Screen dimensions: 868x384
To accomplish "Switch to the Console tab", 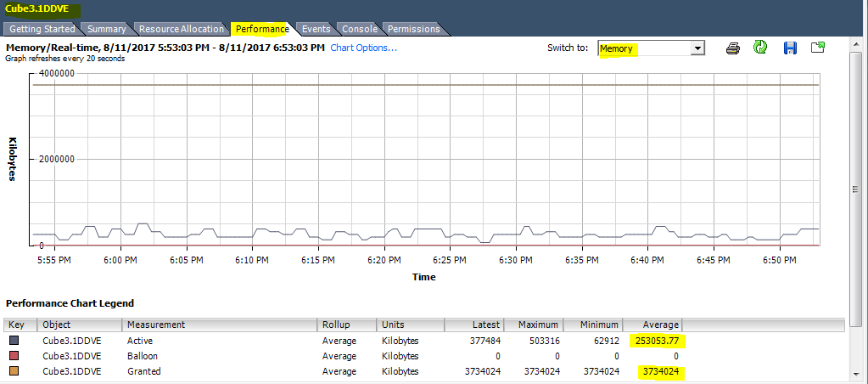I will (360, 29).
